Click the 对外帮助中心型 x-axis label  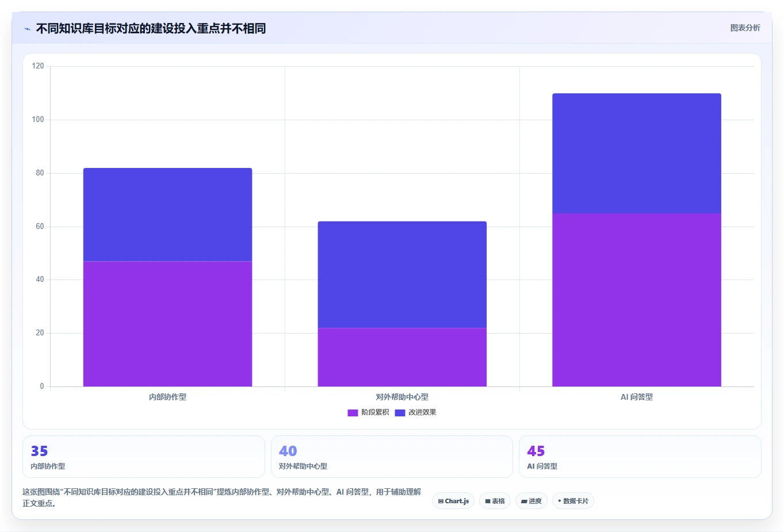pyautogui.click(x=402, y=397)
